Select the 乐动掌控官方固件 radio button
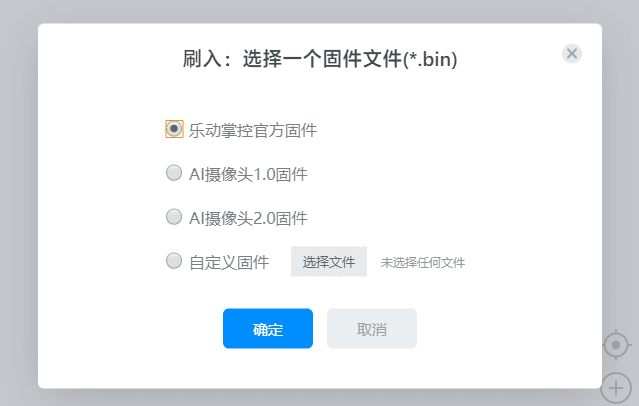The width and height of the screenshot is (639, 406). [x=174, y=129]
